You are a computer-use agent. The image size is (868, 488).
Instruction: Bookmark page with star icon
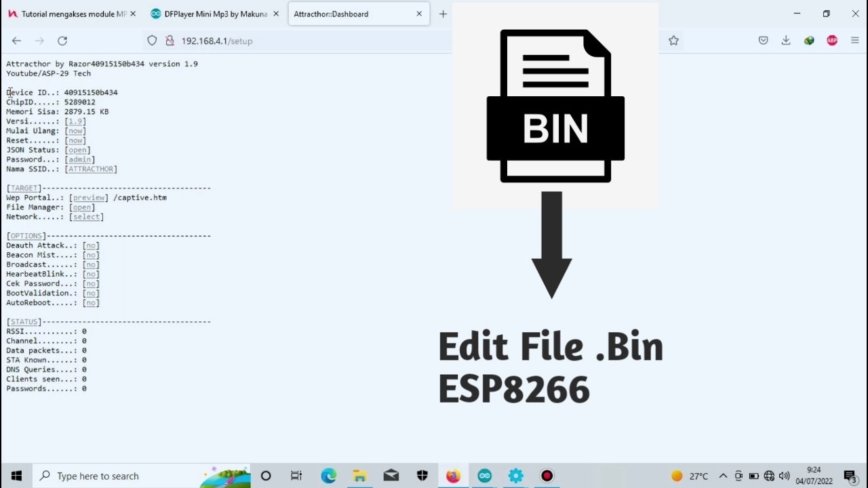(x=673, y=41)
